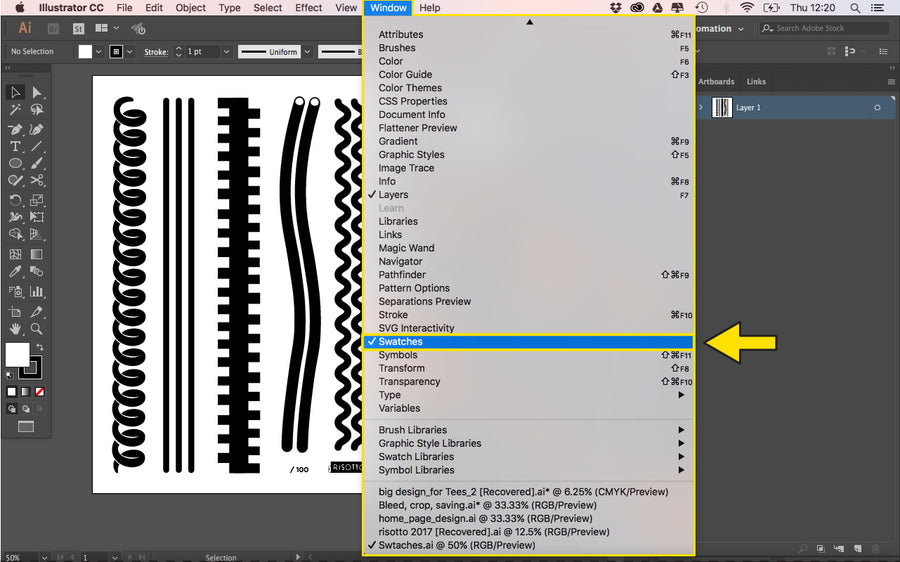The image size is (900, 562).
Task: Switch to the Links panel tab
Action: [x=756, y=82]
